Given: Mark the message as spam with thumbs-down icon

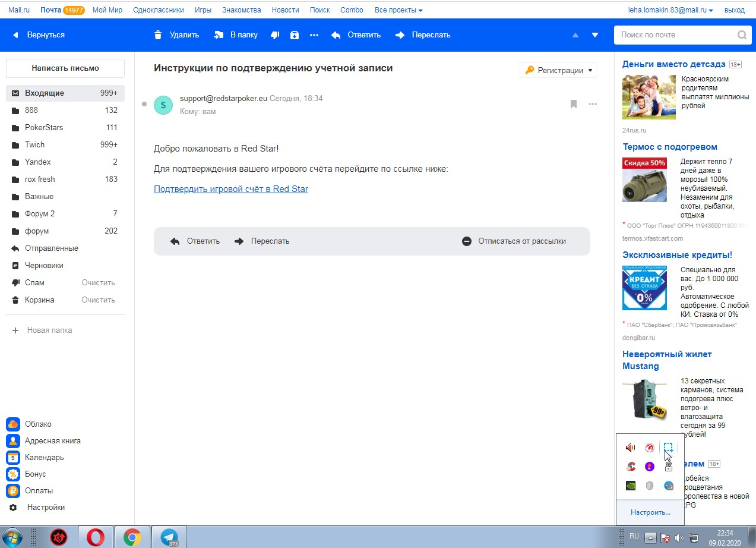Looking at the screenshot, I should click(x=275, y=35).
